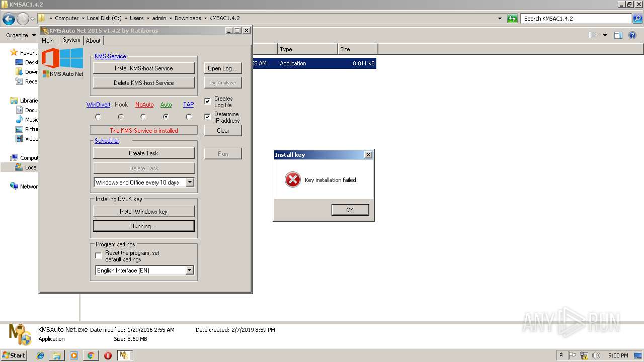Click the search magnifier icon
The width and height of the screenshot is (644, 362).
637,19
